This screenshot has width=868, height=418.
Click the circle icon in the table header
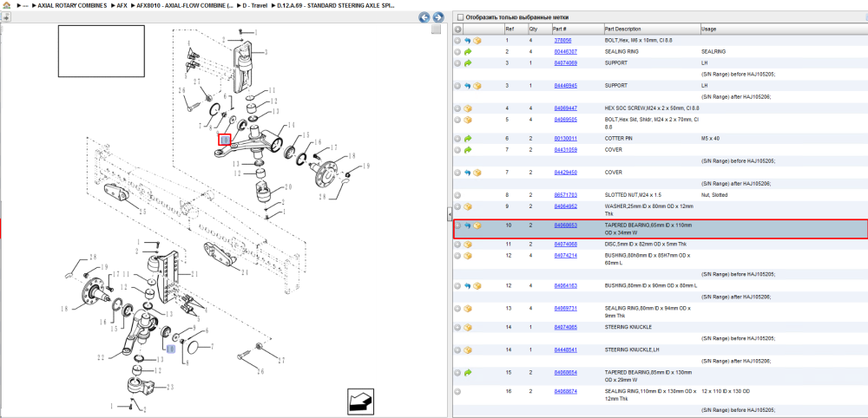pyautogui.click(x=457, y=29)
